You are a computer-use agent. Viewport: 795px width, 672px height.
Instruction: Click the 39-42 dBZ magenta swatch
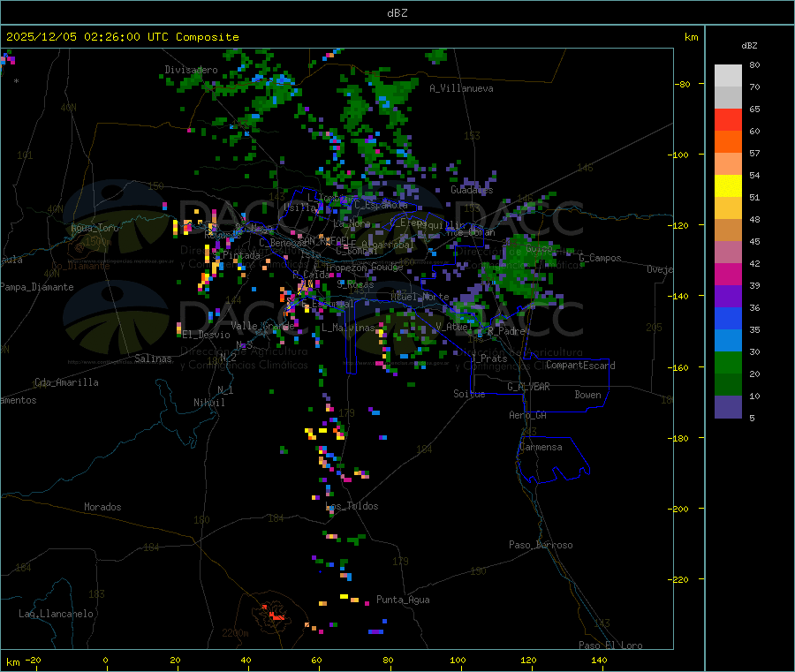coord(728,274)
